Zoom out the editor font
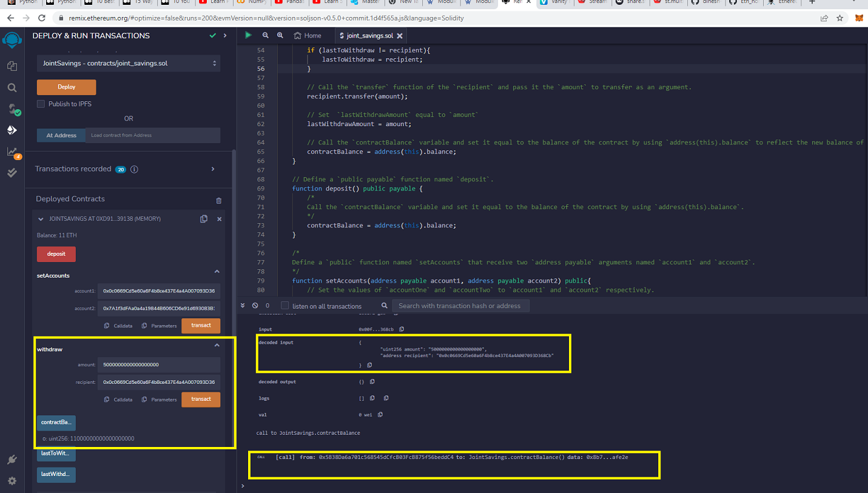This screenshot has height=493, width=868. pos(267,35)
